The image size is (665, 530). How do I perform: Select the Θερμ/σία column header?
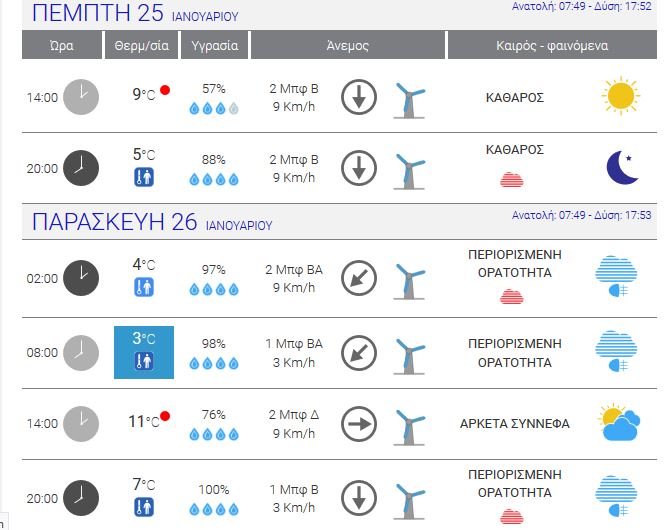[x=141, y=45]
